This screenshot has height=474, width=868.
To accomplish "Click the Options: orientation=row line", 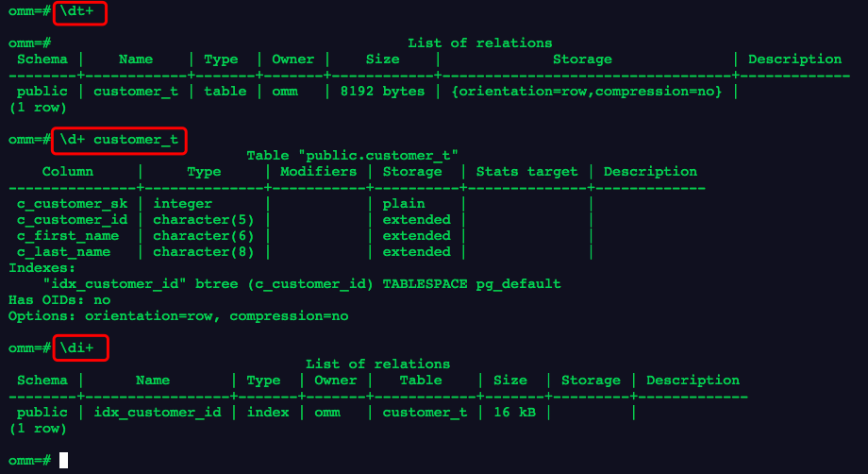I will pos(178,316).
